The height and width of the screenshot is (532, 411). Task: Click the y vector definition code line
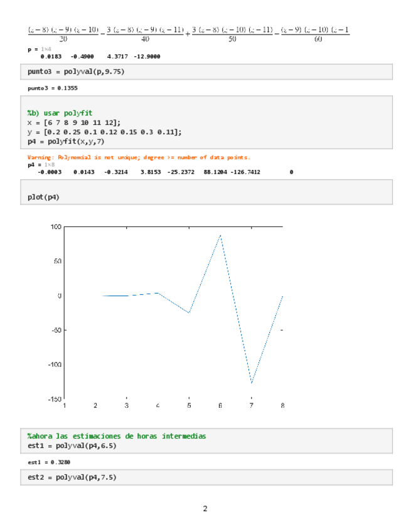click(105, 132)
